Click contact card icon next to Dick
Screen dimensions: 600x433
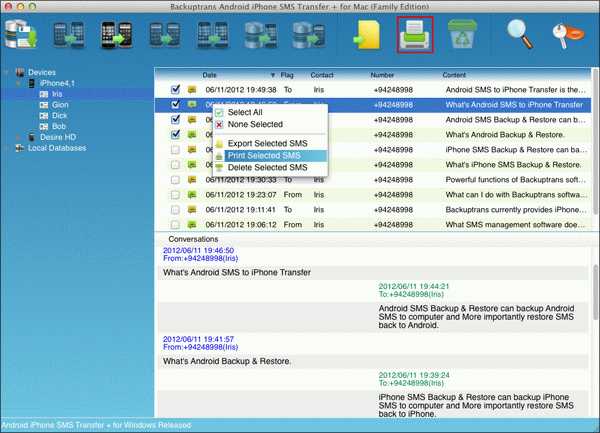pyautogui.click(x=44, y=116)
